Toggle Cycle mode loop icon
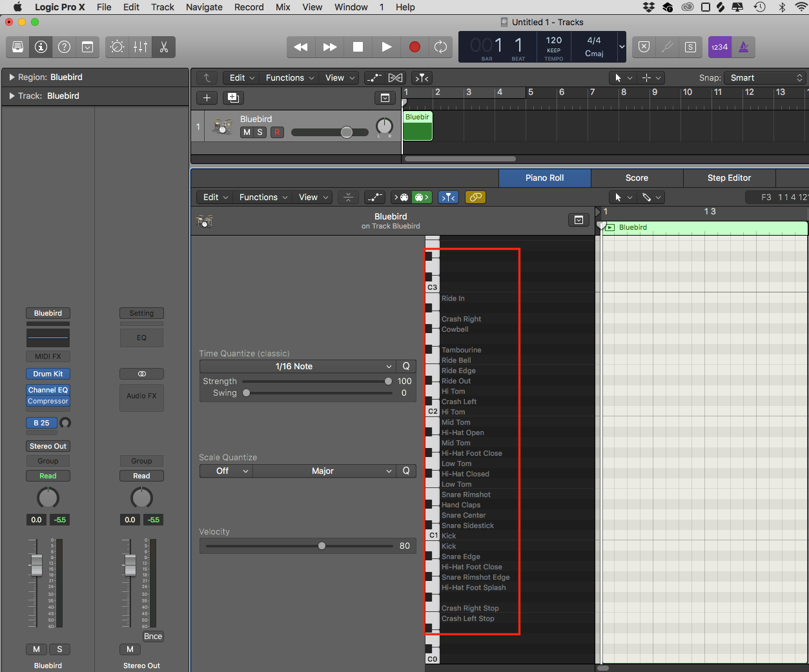The height and width of the screenshot is (672, 809). coord(440,46)
